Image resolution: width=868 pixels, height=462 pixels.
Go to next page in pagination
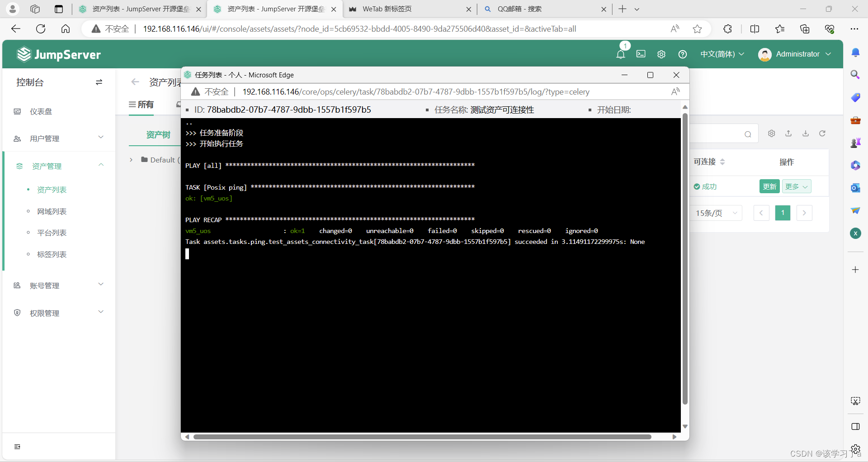(804, 213)
